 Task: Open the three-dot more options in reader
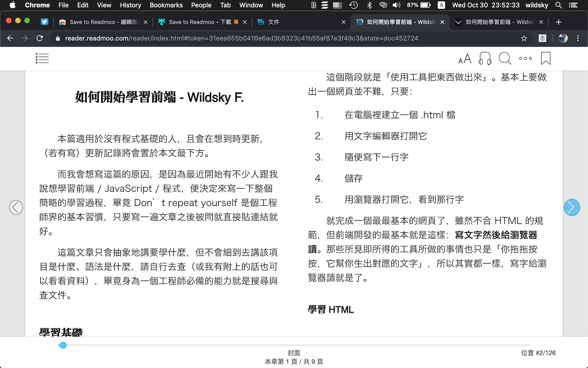click(526, 58)
